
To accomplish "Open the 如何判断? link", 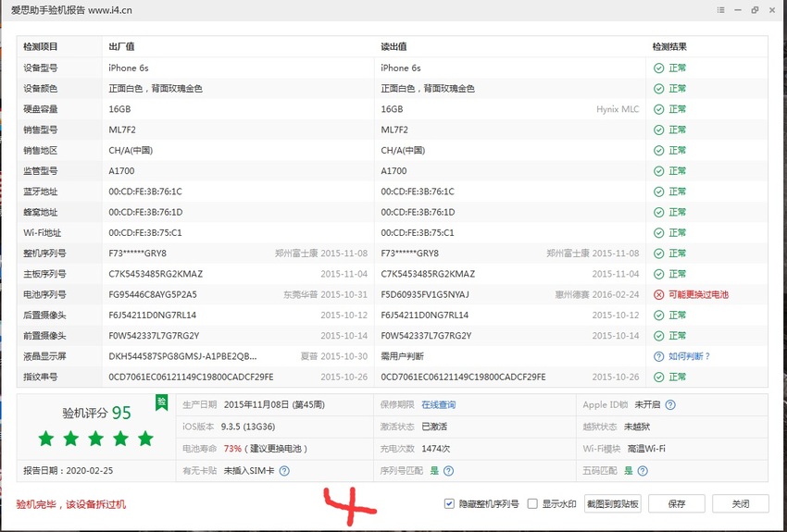I will coord(689,356).
